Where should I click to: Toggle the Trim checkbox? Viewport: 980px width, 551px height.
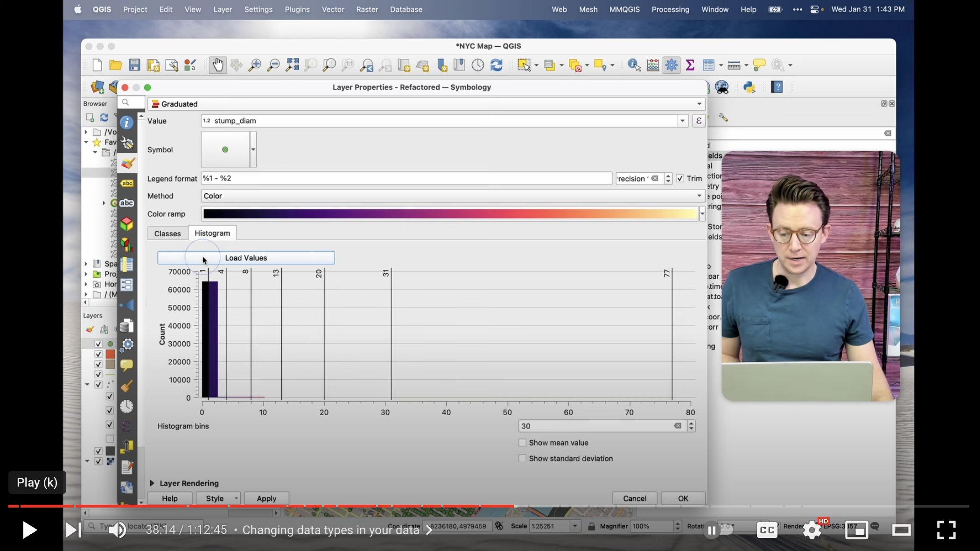click(680, 178)
